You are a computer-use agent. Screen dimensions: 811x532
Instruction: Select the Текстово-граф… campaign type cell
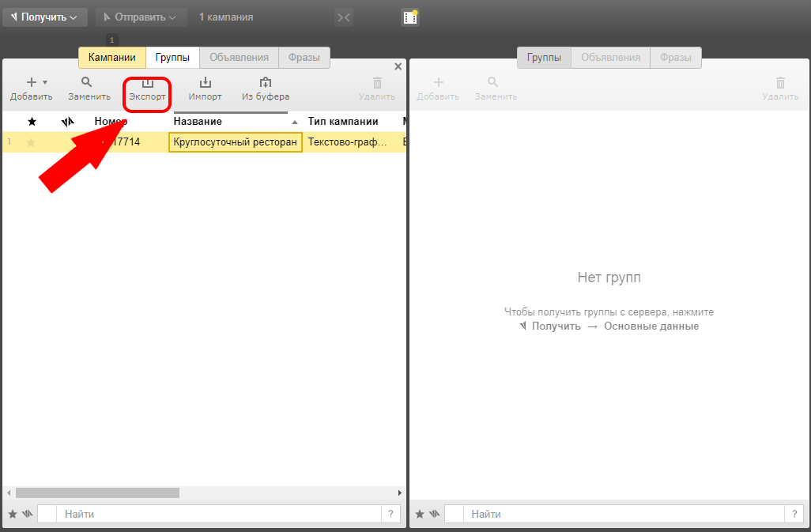(347, 142)
